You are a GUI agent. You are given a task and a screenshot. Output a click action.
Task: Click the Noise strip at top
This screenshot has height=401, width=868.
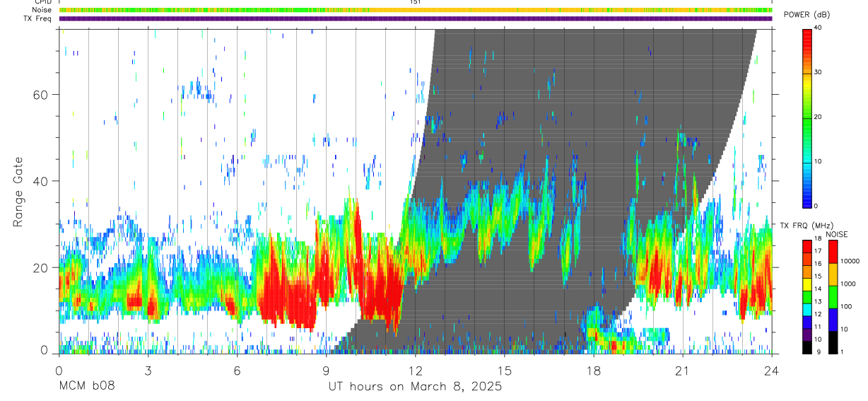tap(416, 10)
